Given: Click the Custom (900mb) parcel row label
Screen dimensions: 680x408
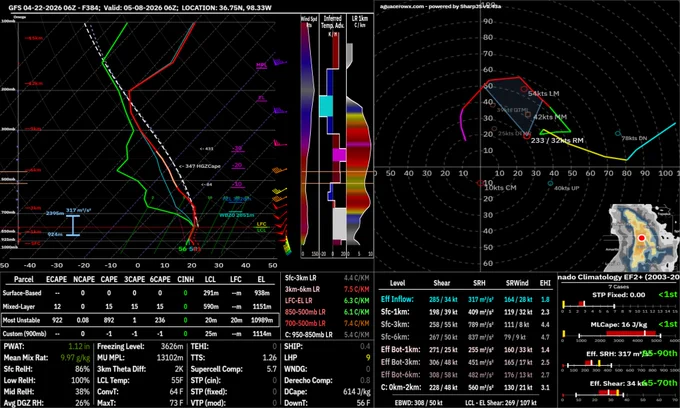Looking at the screenshot, I should point(24,334).
